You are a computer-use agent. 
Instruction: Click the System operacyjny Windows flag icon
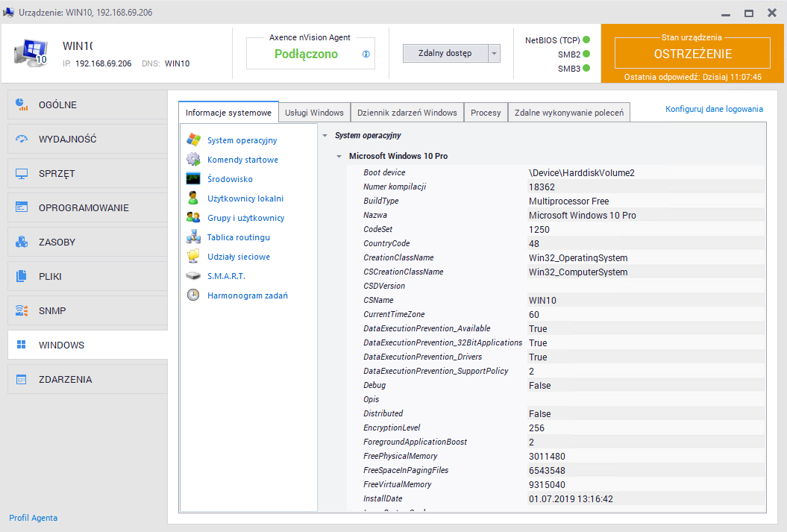pos(194,140)
